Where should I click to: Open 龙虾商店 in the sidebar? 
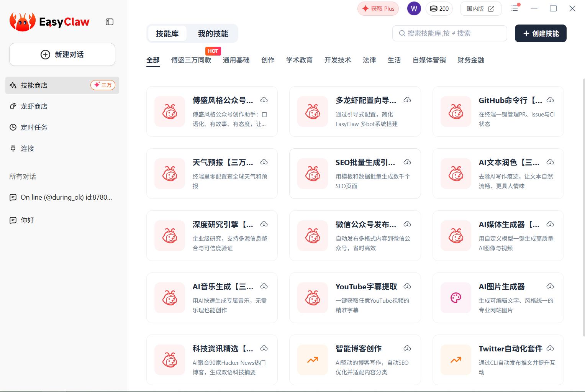(34, 107)
